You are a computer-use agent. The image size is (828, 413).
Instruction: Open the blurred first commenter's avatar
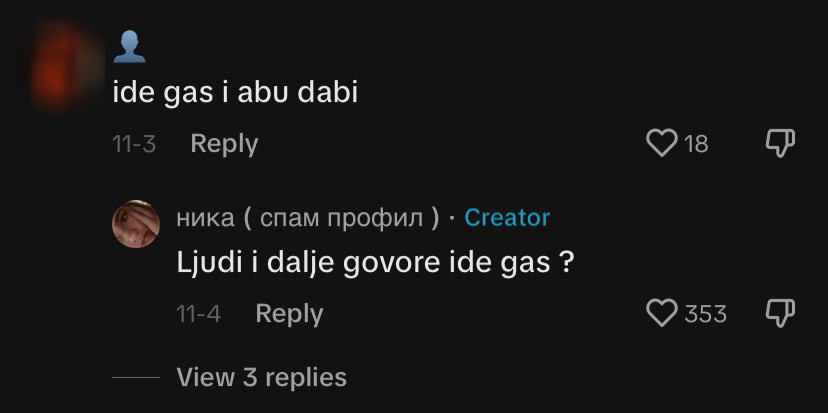click(66, 64)
